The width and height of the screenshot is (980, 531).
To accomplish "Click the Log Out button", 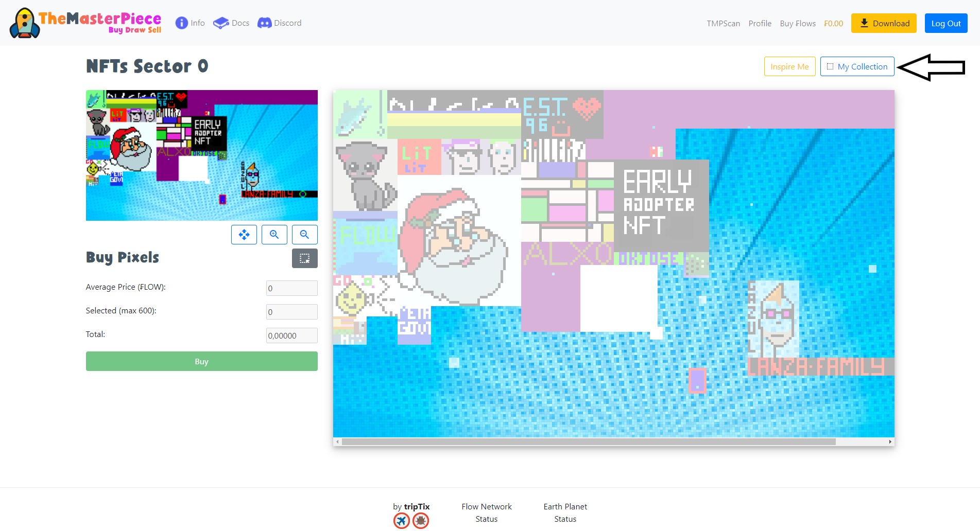I will pyautogui.click(x=946, y=23).
